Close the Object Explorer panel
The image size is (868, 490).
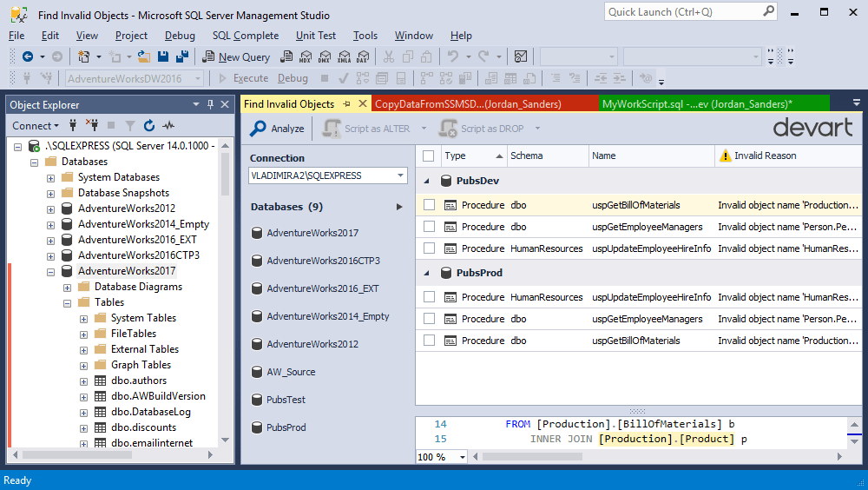pyautogui.click(x=225, y=104)
